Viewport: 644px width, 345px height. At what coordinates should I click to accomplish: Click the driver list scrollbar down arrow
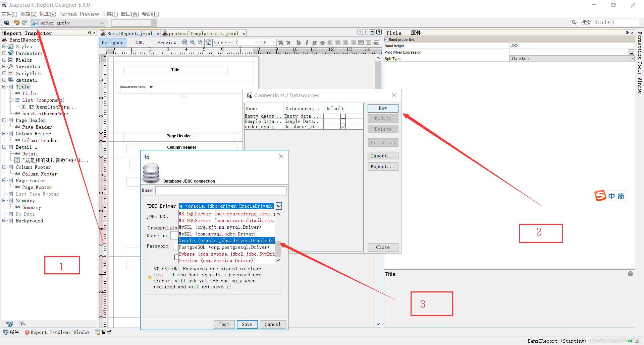[278, 261]
